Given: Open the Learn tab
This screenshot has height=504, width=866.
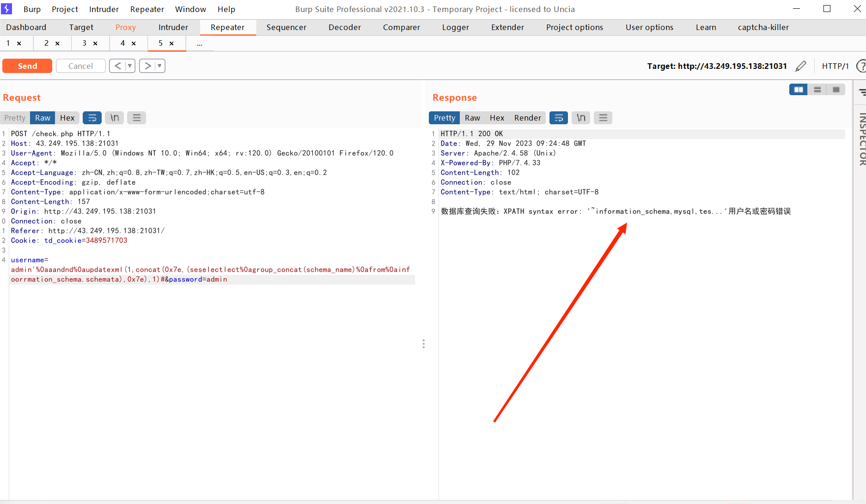Looking at the screenshot, I should point(706,27).
